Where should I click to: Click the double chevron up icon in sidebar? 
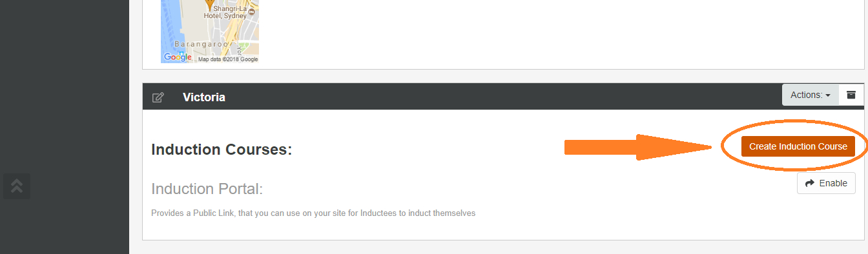click(x=17, y=186)
